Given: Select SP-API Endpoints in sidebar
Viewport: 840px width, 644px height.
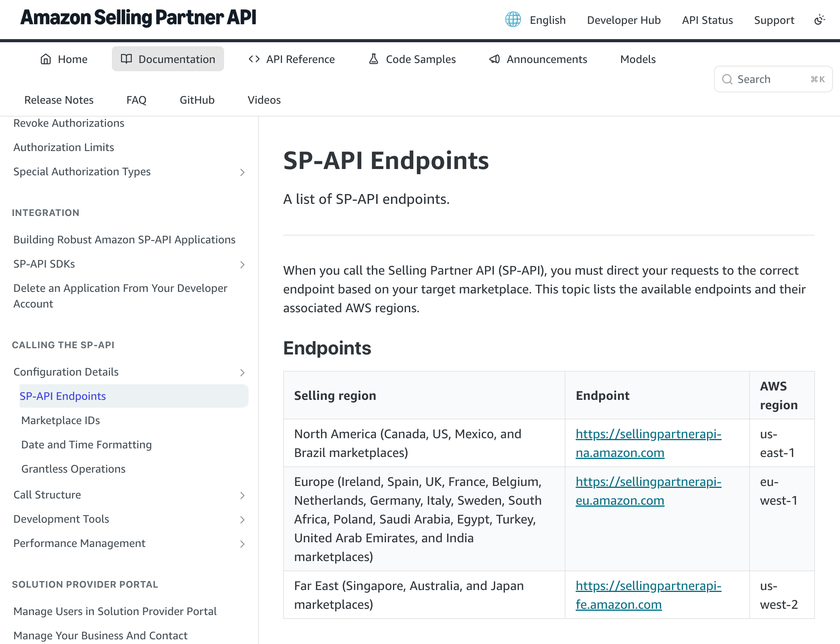Looking at the screenshot, I should point(134,396).
